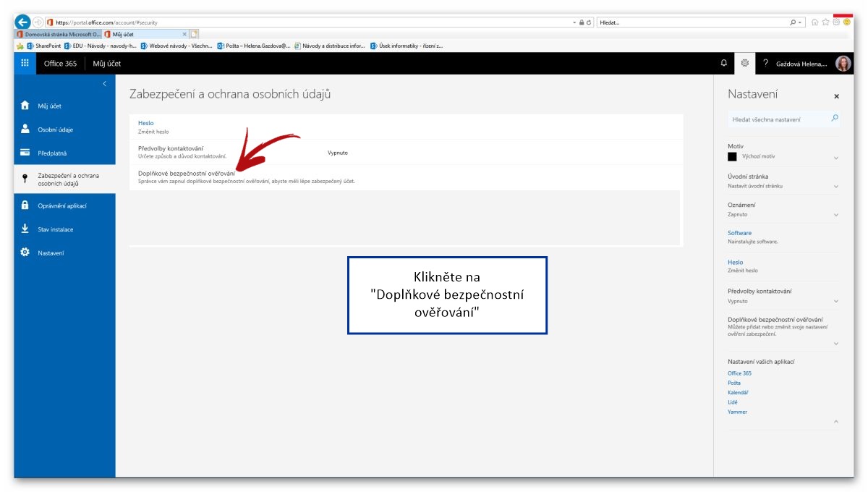Open browser search provider dropdown arrow
The height and width of the screenshot is (492, 868).
(801, 22)
